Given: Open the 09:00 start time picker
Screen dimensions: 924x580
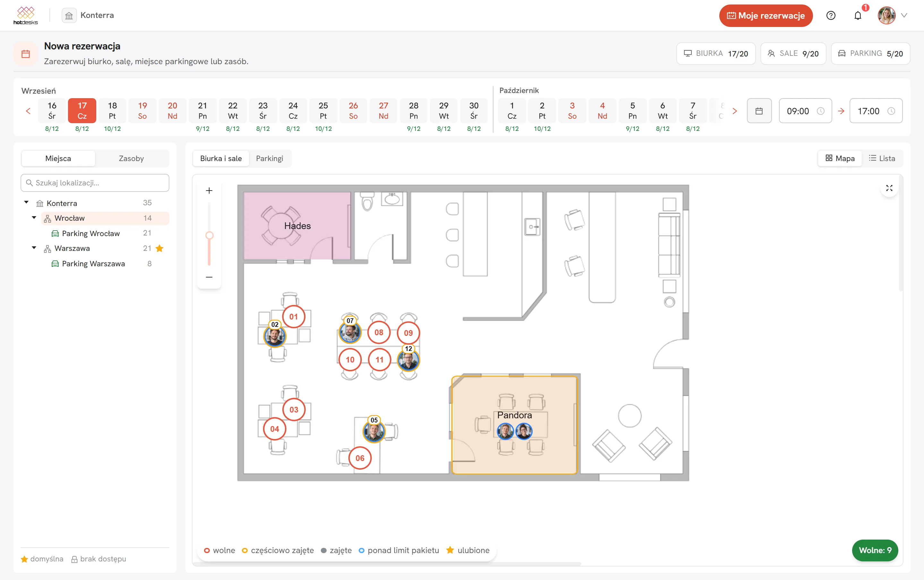Looking at the screenshot, I should coord(805,111).
